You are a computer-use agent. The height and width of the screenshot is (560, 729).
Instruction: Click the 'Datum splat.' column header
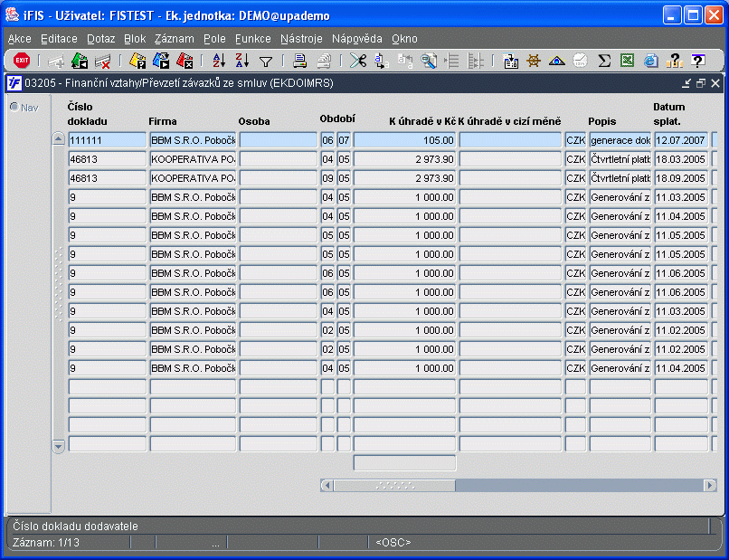(669, 114)
